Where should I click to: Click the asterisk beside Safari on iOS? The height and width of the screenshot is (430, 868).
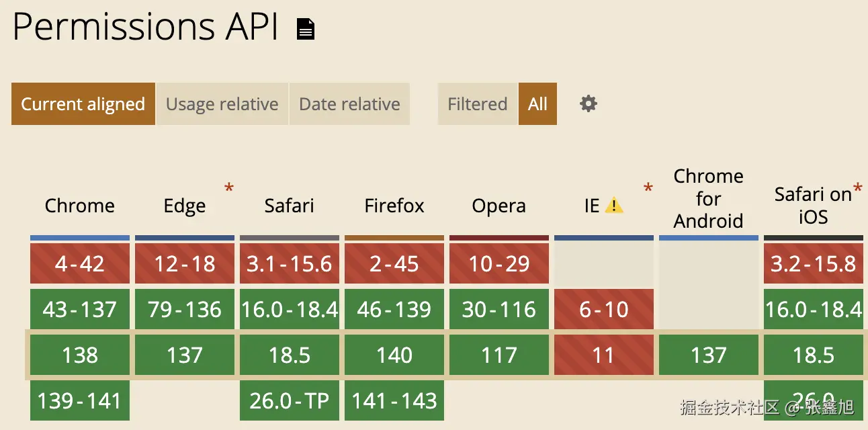pos(857,189)
